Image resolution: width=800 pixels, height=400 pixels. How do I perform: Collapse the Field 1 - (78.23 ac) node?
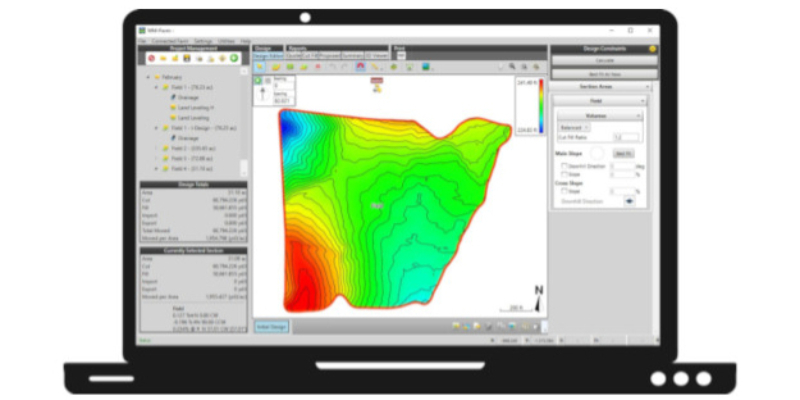157,87
